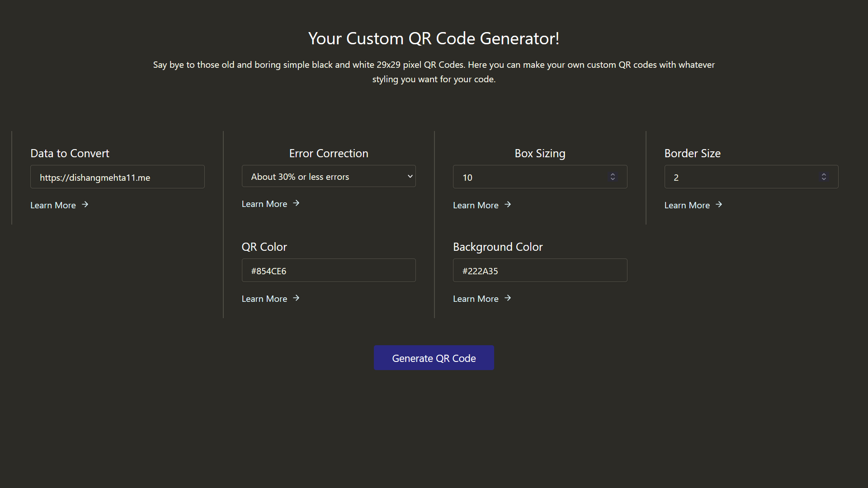Click arrow icon beside Border Size Learn More
This screenshot has height=488, width=868.
(719, 205)
